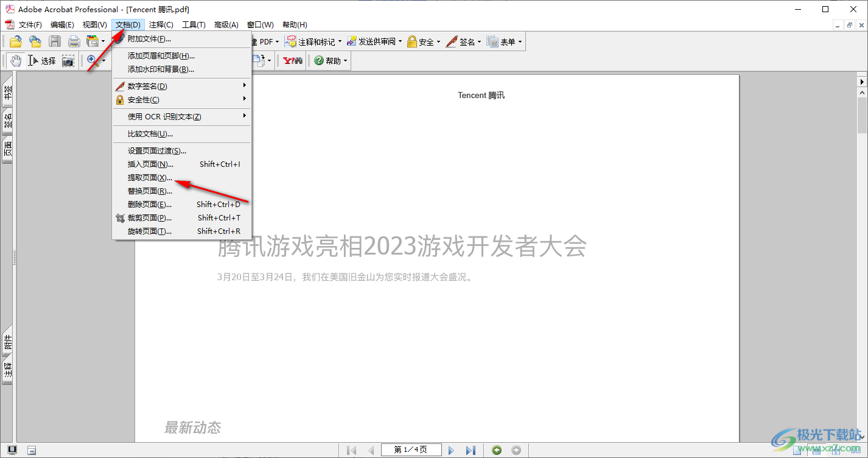Go to previous page arrow
Viewport: 868px width, 458px height.
(371, 450)
